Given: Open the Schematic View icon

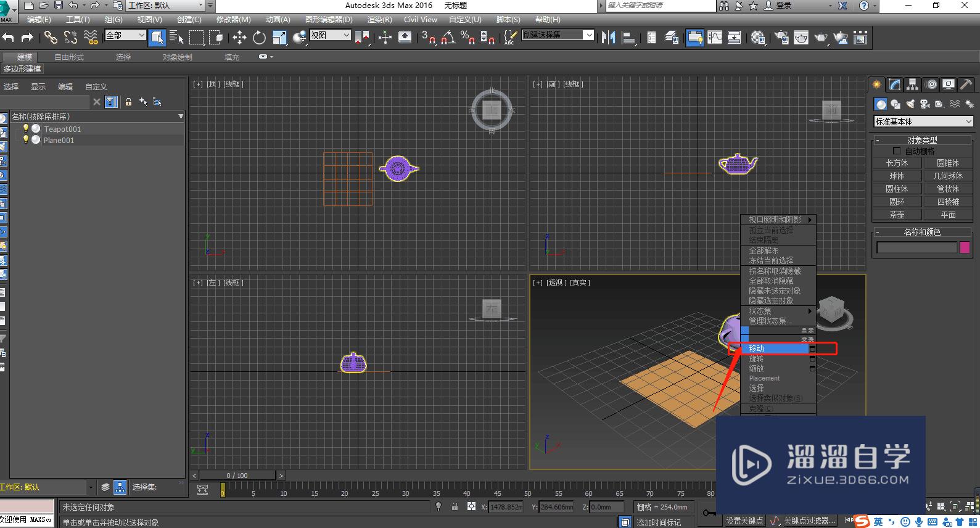Looking at the screenshot, I should click(734, 38).
